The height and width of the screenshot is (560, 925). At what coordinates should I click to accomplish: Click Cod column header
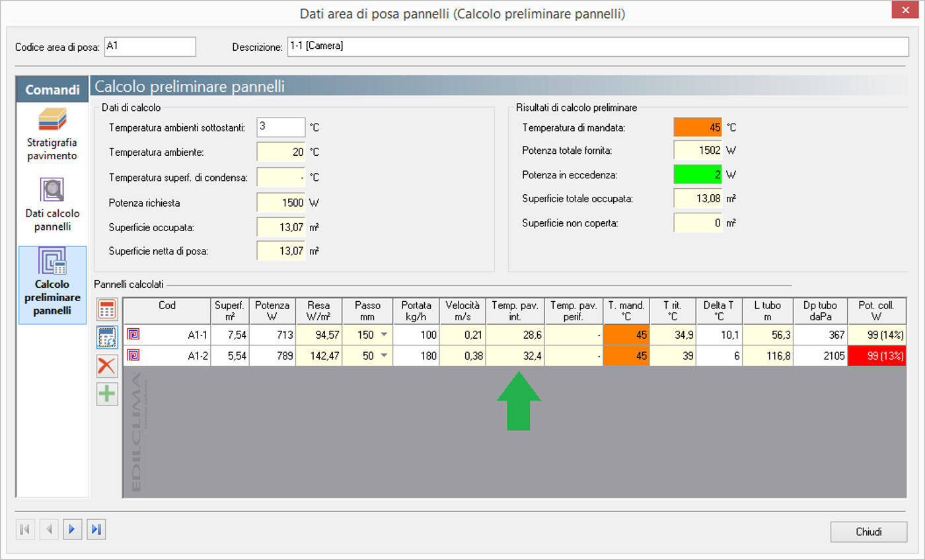(167, 311)
